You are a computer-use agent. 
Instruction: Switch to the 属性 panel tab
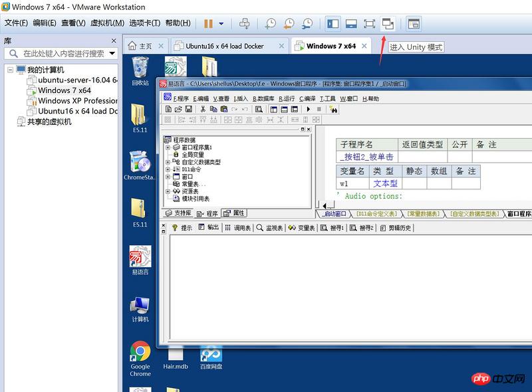point(234,213)
